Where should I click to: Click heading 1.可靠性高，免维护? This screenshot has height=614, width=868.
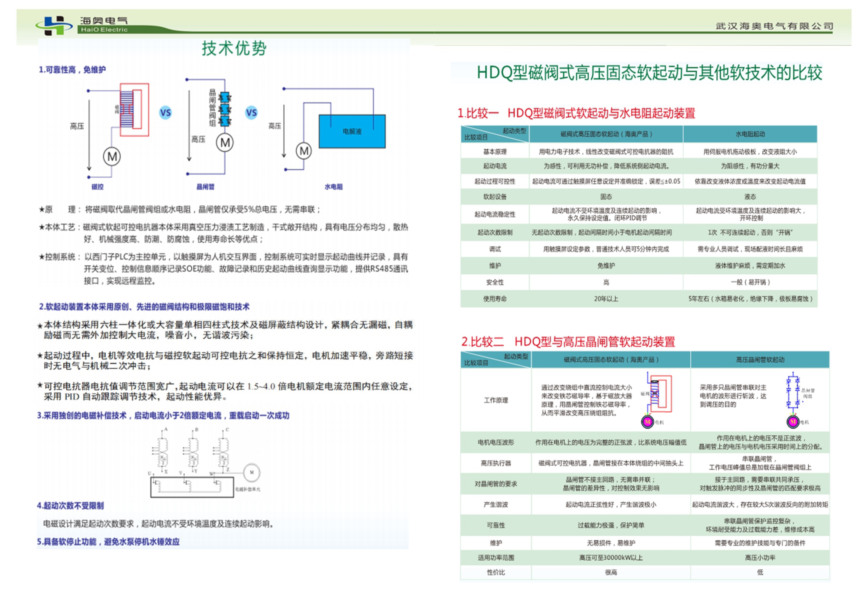pyautogui.click(x=72, y=70)
